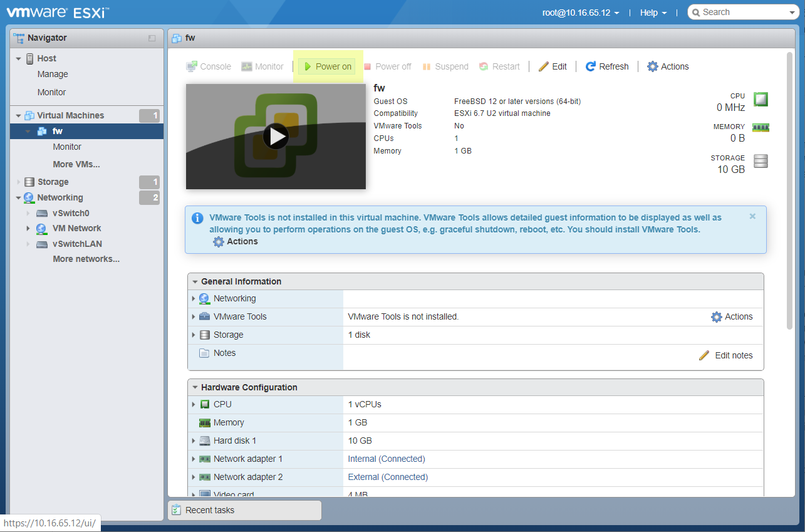Click the info icon in the banner
Screen dimensions: 805x532
click(x=197, y=218)
